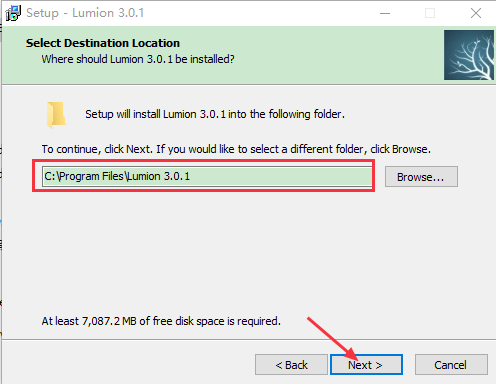This screenshot has height=384, width=496.
Task: Click the 'At least 7,087.2 MB' disk space text
Action: point(161,321)
